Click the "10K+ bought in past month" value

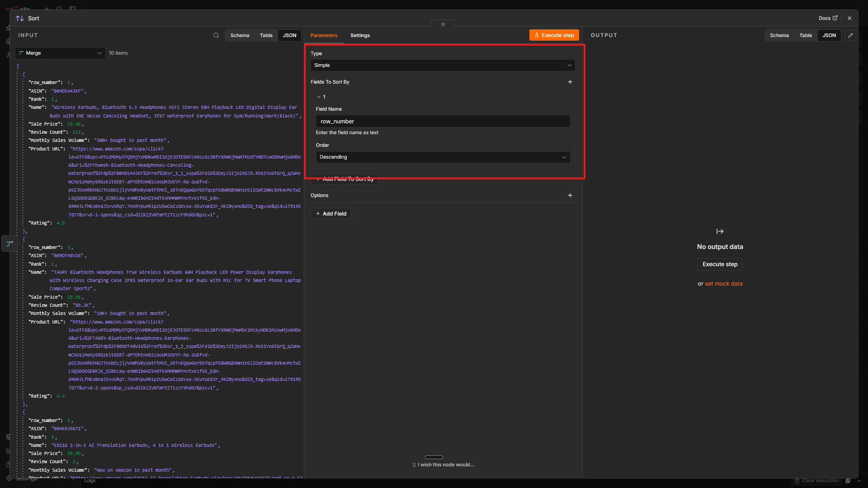click(x=131, y=313)
